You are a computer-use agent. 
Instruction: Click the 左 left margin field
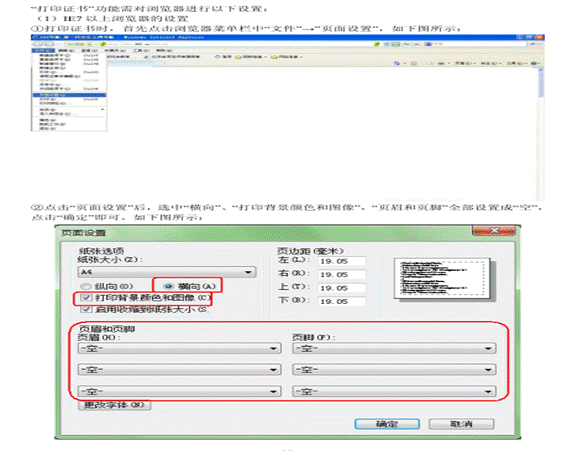coord(342,261)
